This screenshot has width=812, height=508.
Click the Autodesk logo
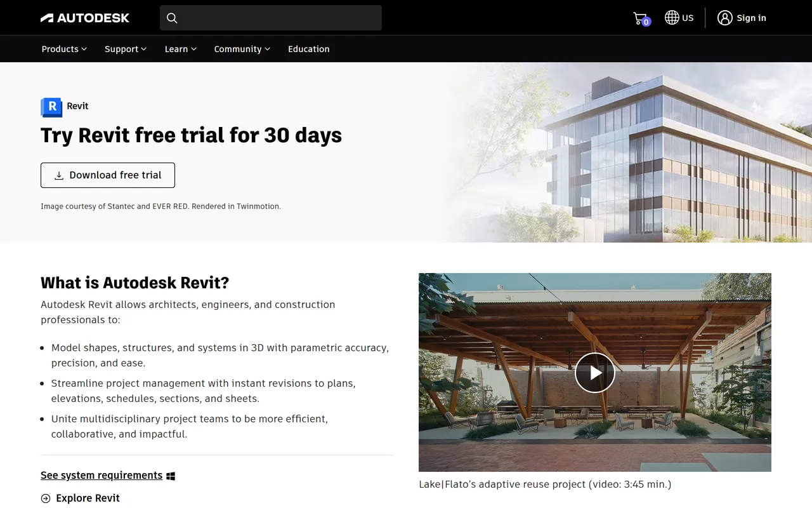click(x=85, y=18)
